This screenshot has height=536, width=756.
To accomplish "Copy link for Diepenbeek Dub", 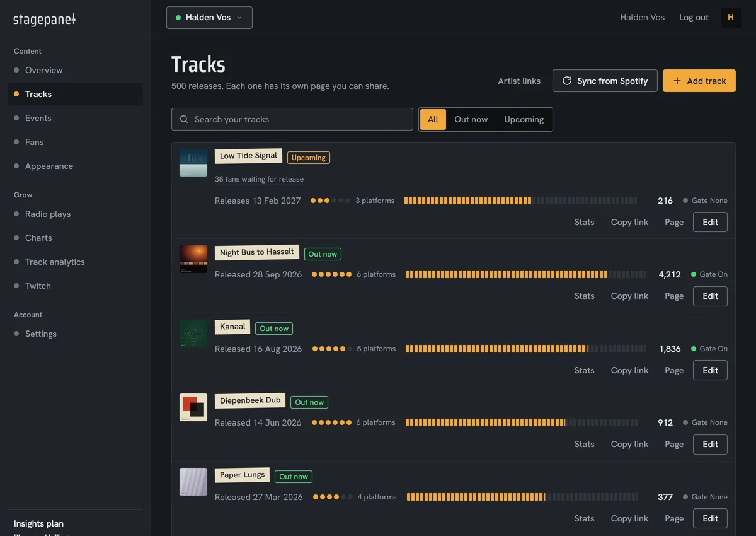I will 629,444.
